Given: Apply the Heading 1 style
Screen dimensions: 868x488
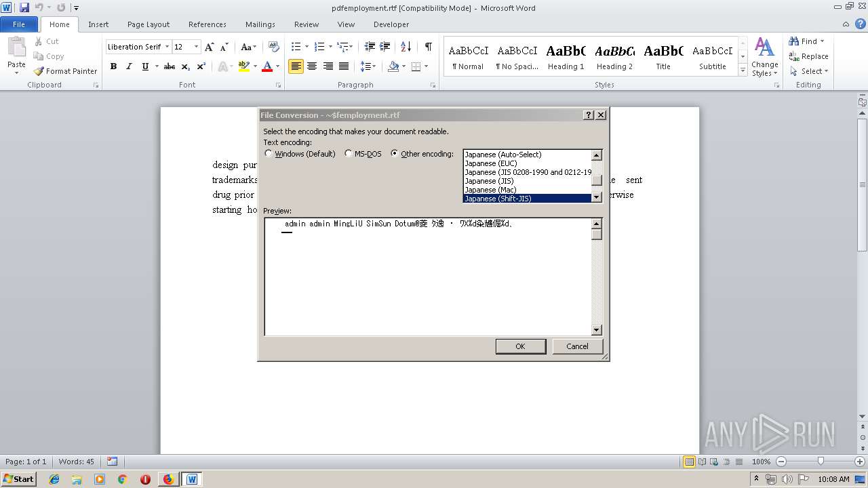Looking at the screenshot, I should (x=566, y=57).
